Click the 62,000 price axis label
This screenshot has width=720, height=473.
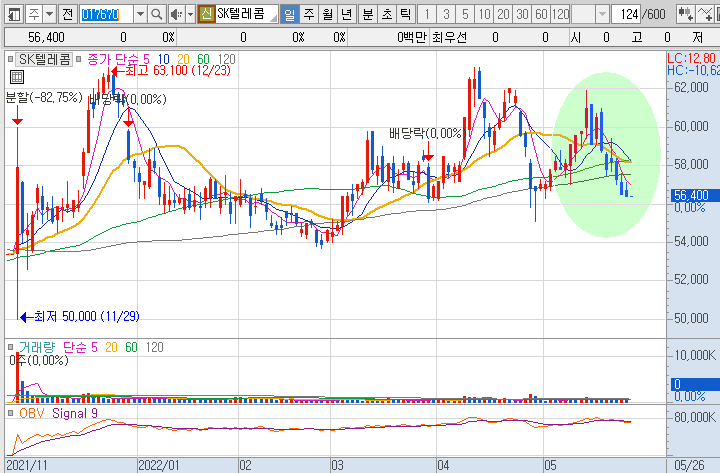point(691,87)
